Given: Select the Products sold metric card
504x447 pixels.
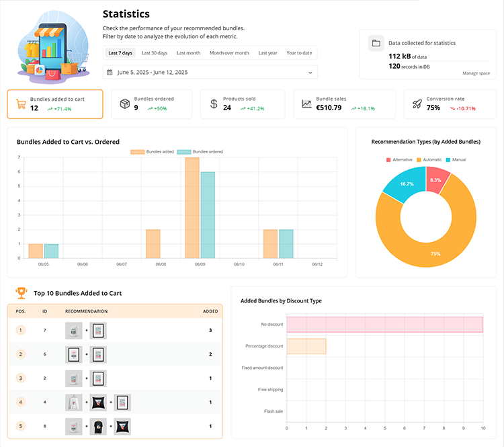Looking at the screenshot, I should [x=243, y=104].
